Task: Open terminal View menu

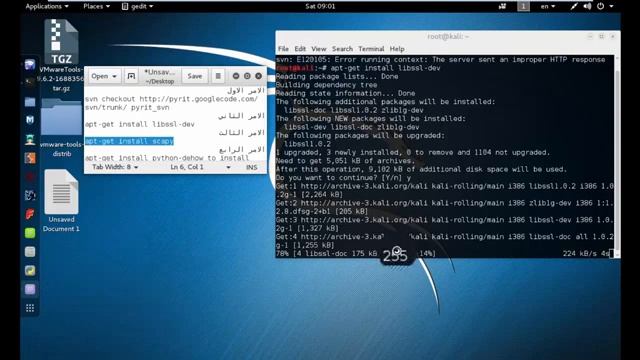Action: (319, 49)
